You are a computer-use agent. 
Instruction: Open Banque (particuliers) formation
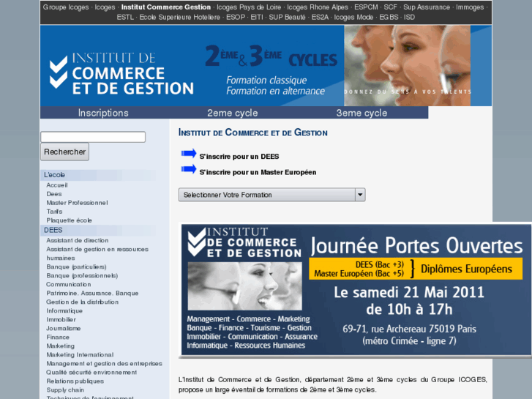76,267
